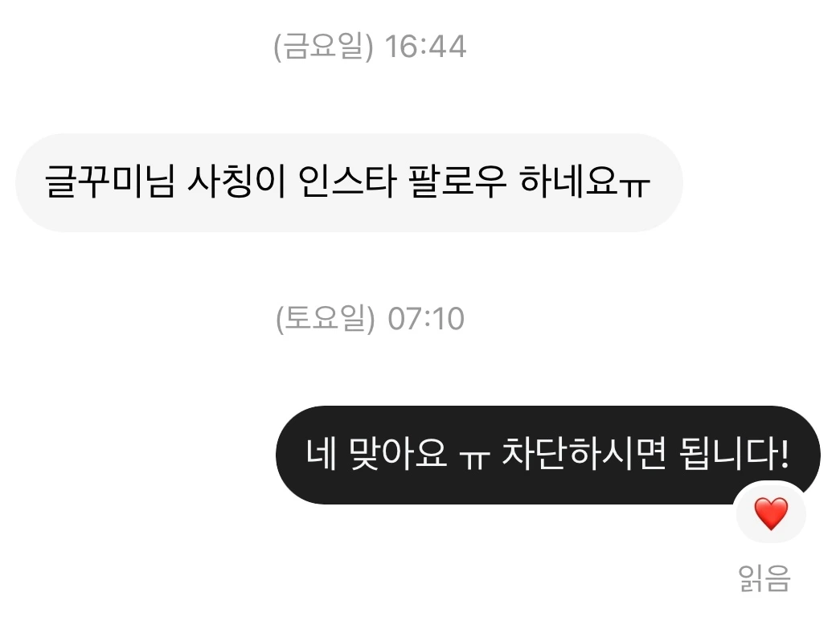Click the word 글꾸미님 in received message

[110, 181]
